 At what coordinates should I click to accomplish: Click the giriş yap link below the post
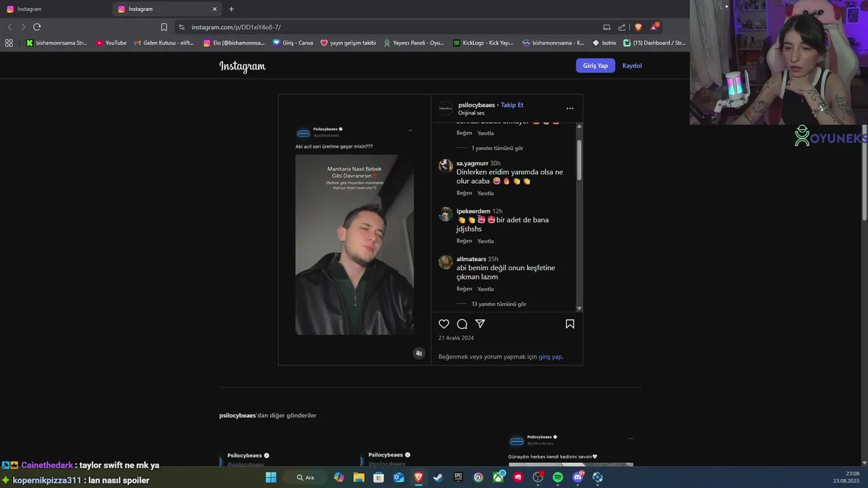coord(550,357)
